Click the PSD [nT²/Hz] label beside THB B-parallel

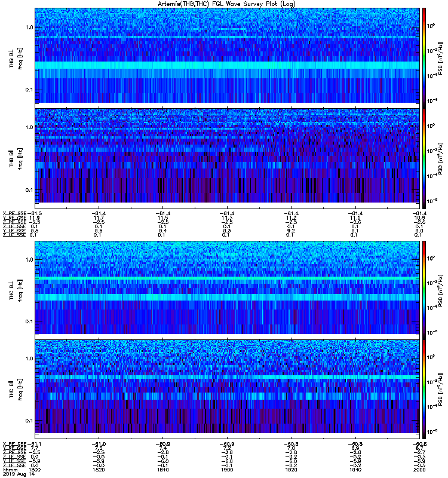pyautogui.click(x=441, y=158)
